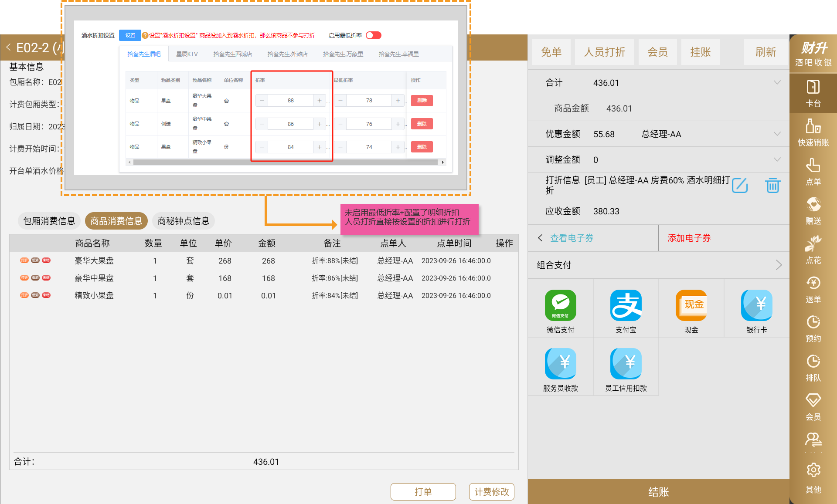Click the help icon beside 设置 button
The height and width of the screenshot is (504, 837).
(x=145, y=35)
